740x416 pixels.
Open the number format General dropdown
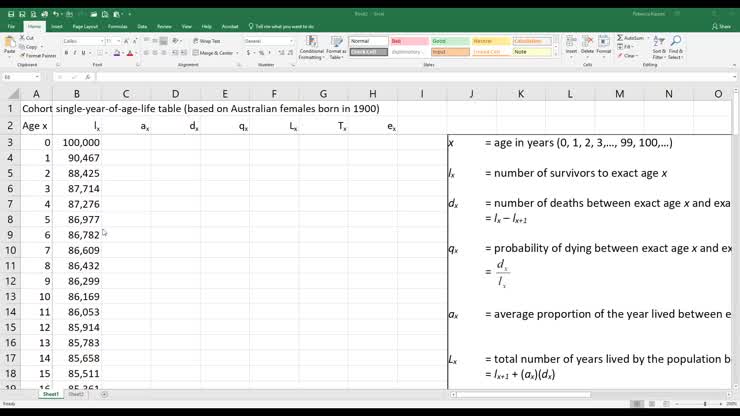[x=269, y=42]
